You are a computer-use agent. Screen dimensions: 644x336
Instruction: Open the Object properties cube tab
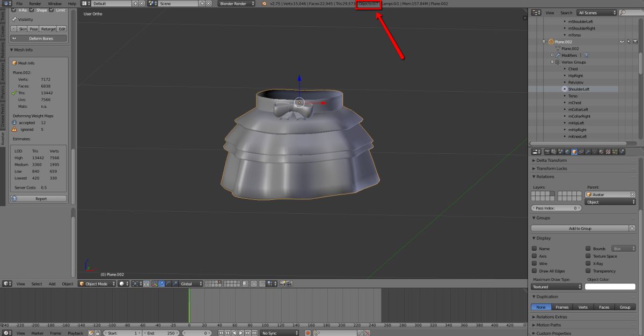tap(574, 152)
